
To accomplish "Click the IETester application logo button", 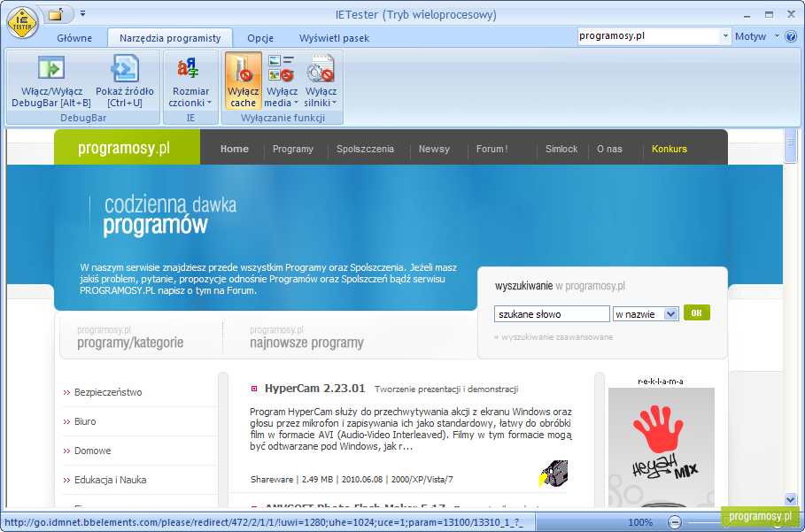I will 22,23.
